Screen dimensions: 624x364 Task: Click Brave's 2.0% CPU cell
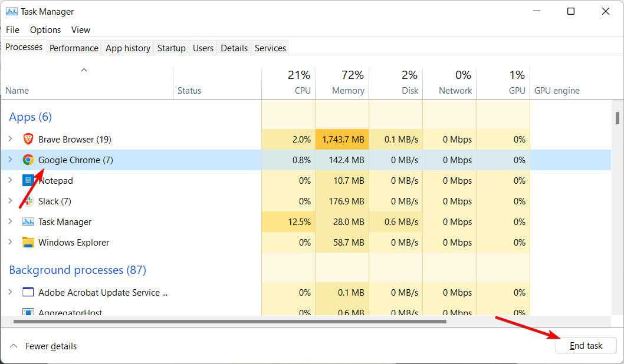288,140
